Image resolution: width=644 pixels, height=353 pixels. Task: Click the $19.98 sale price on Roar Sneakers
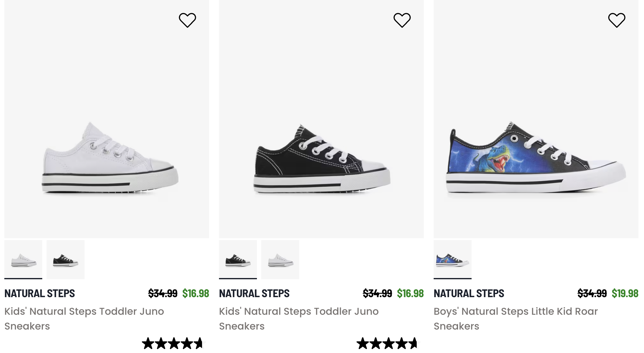coord(625,293)
